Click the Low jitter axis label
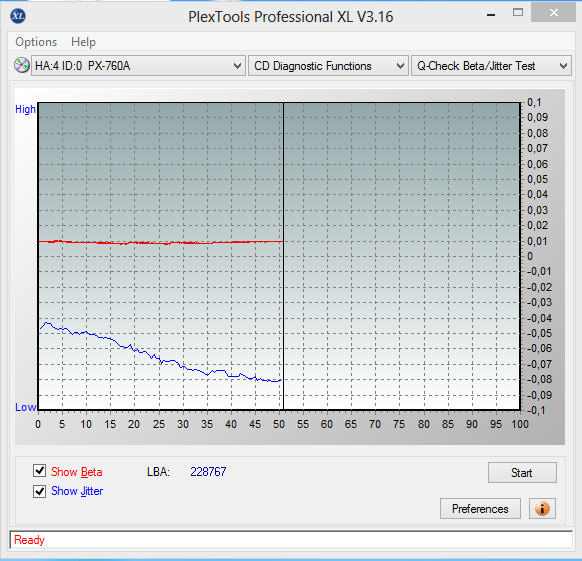The width and height of the screenshot is (582, 561). pyautogui.click(x=25, y=407)
